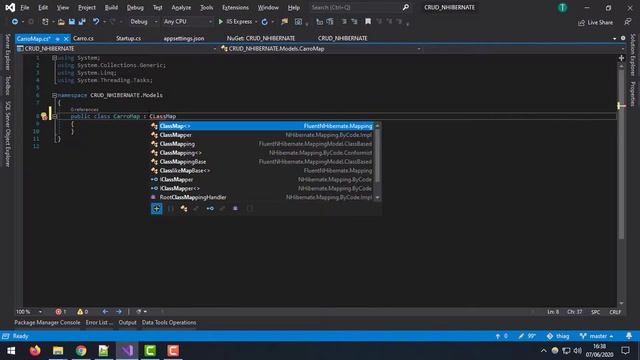Open the Analyze menu
This screenshot has height=360, width=640.
coord(181,7)
